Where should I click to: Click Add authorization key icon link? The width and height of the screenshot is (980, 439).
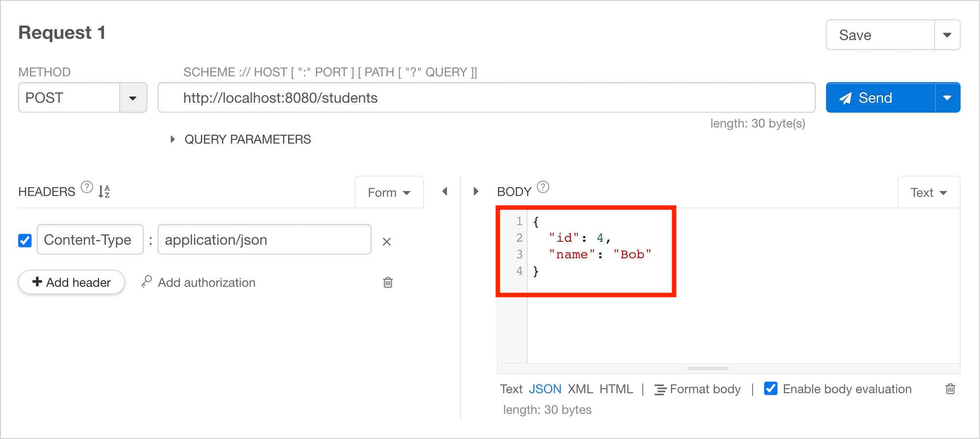point(198,282)
